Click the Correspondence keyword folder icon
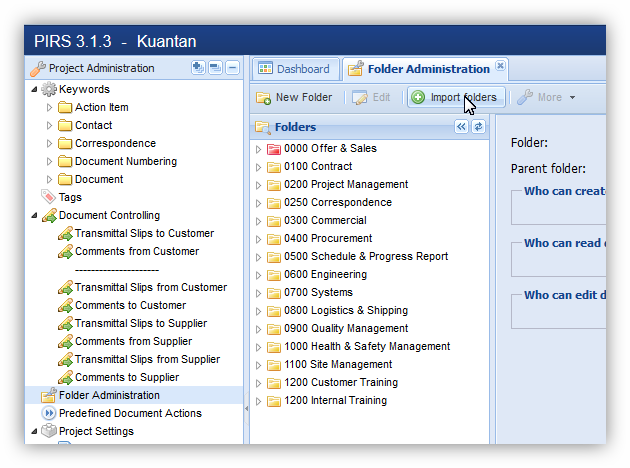 (x=65, y=143)
